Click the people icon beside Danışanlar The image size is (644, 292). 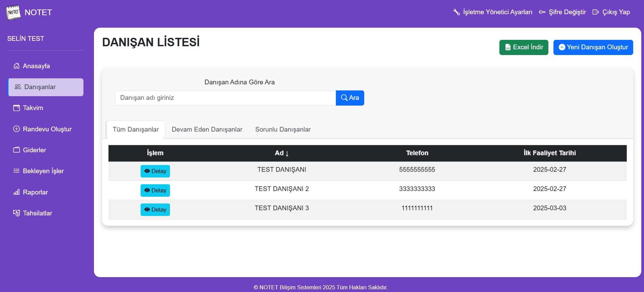tap(18, 87)
